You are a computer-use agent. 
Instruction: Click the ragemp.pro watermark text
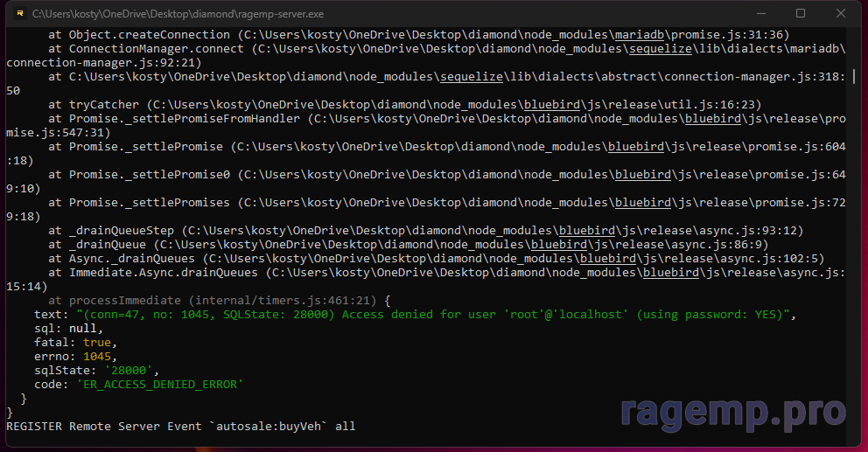coord(733,411)
